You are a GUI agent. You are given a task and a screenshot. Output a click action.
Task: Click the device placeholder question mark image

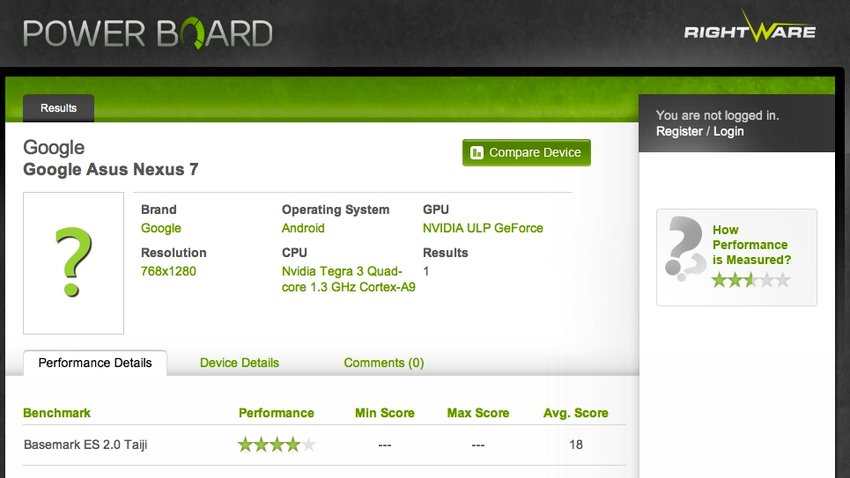click(73, 263)
